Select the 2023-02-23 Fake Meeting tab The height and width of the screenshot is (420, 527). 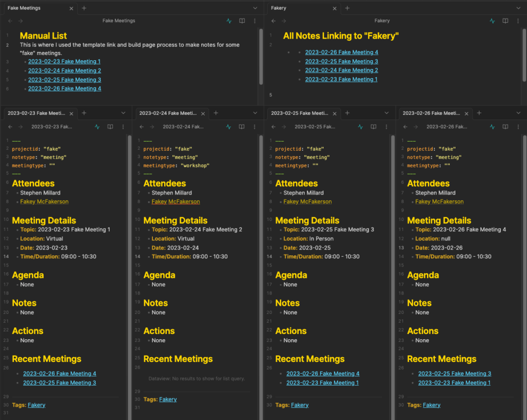tap(36, 113)
